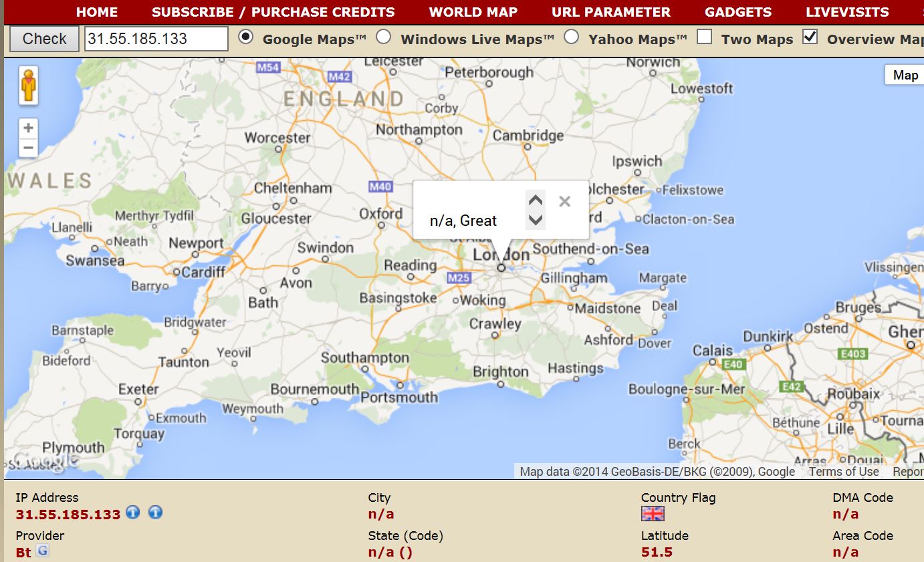The image size is (924, 562).
Task: Open the World Map menu item
Action: pos(473,12)
